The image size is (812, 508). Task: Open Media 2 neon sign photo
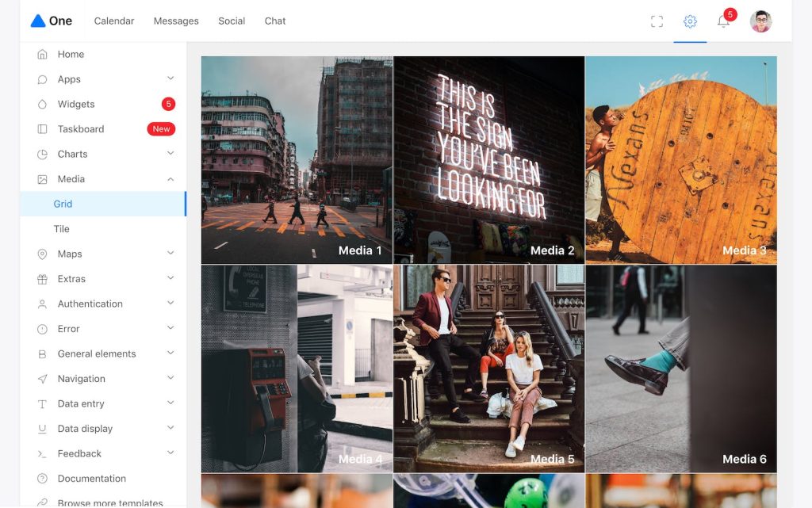(488, 160)
